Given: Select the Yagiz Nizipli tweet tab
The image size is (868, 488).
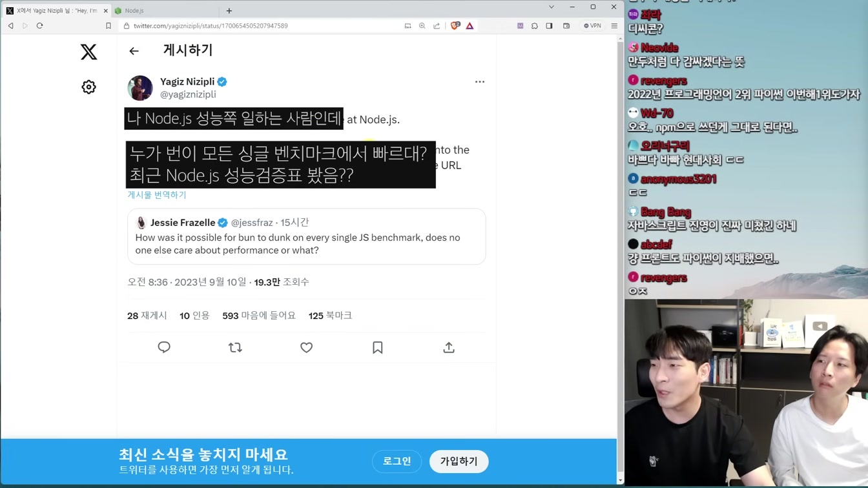Looking at the screenshot, I should 56,11.
